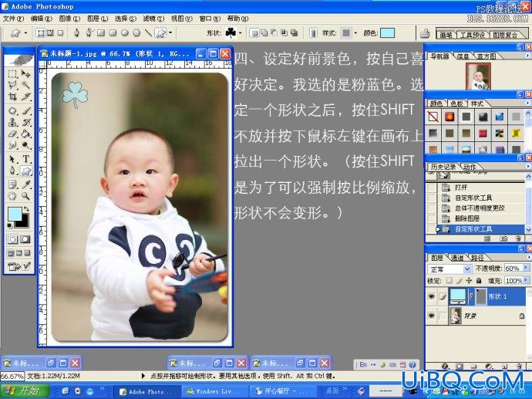Select the Clone Stamp tool
This screenshot has width=532, height=399.
coord(12,122)
